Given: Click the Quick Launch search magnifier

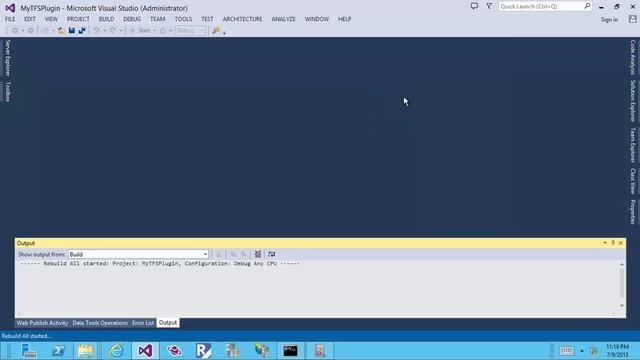Looking at the screenshot, I should [587, 6].
